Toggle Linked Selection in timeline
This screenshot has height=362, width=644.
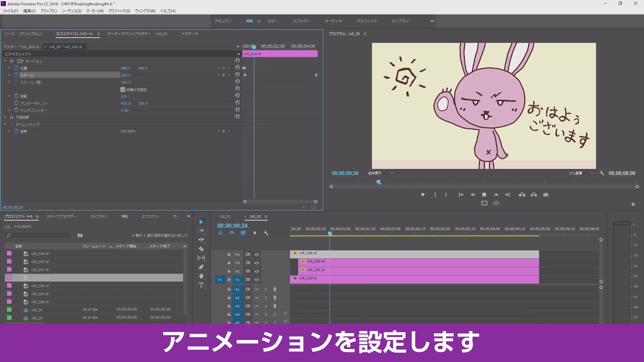[243, 233]
